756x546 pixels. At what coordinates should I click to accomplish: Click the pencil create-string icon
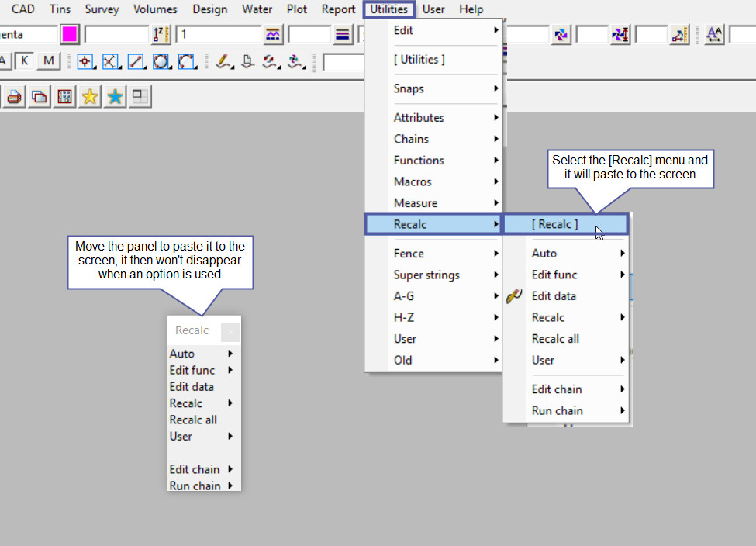[224, 61]
